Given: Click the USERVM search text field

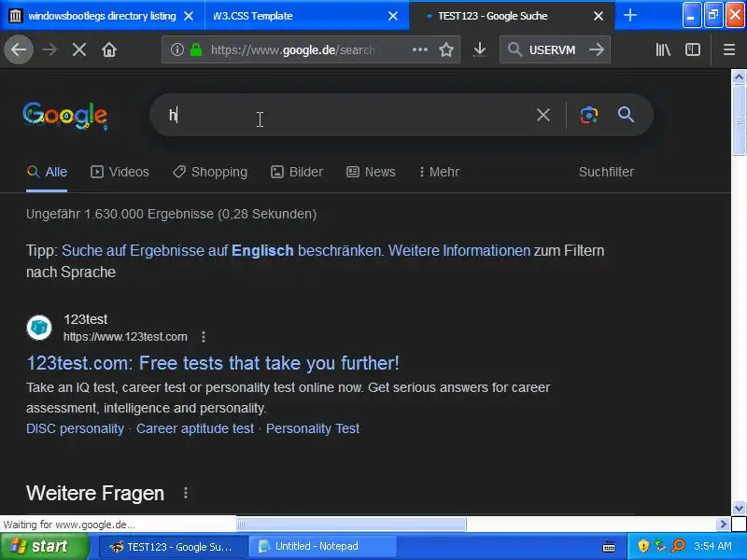Looking at the screenshot, I should pyautogui.click(x=552, y=49).
